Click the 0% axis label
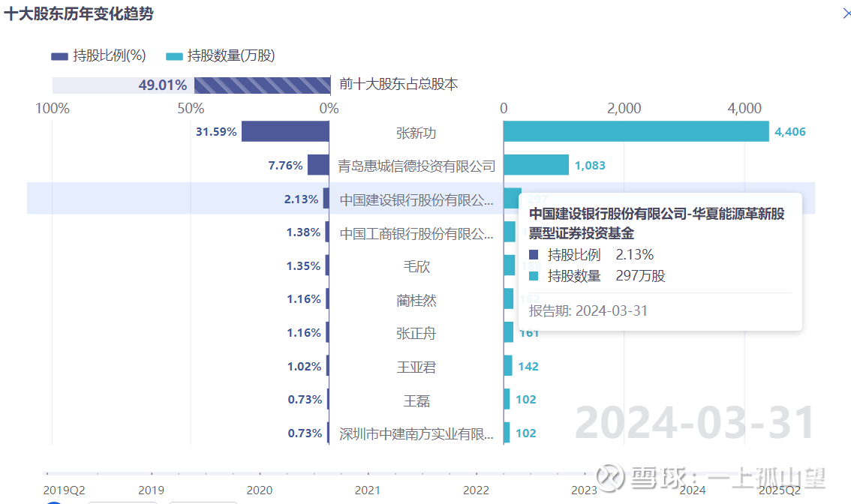The image size is (851, 504). point(329,109)
